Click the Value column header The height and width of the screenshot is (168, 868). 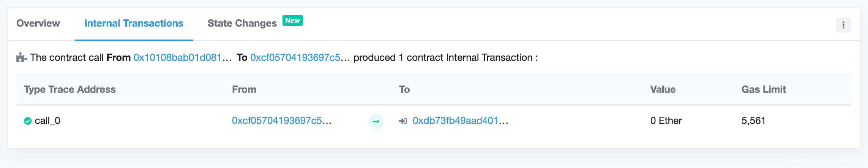click(x=663, y=90)
